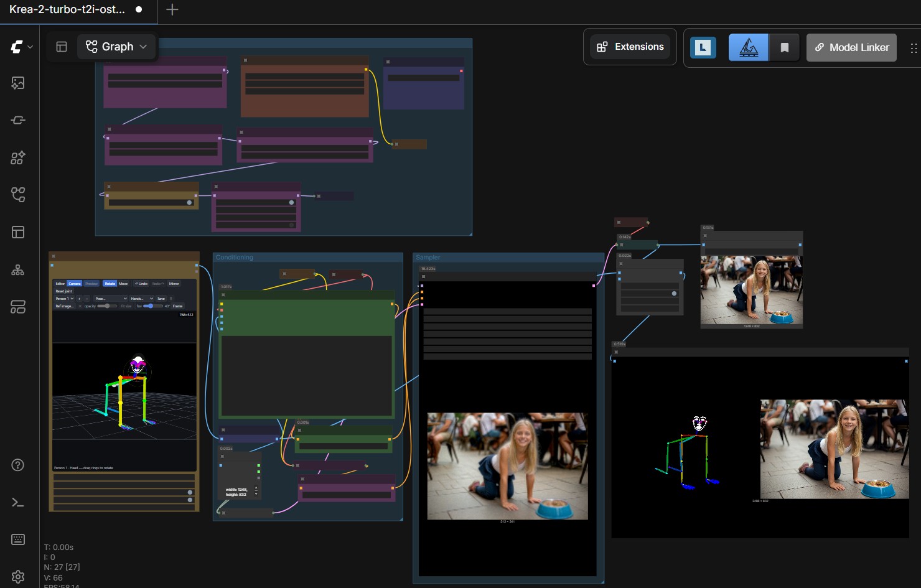Open the hierarchy tree sidebar icon
Viewport: 921px width, 588px height.
[x=18, y=269]
